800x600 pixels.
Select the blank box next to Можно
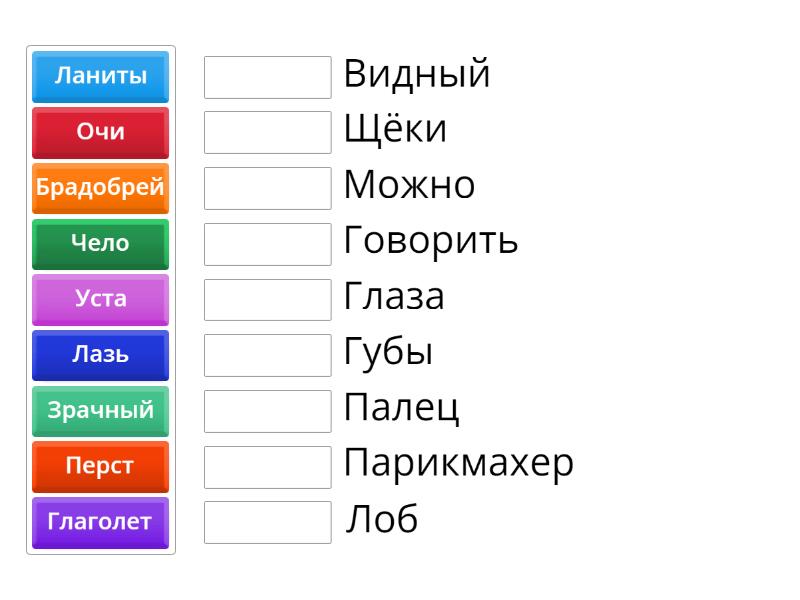[266, 188]
